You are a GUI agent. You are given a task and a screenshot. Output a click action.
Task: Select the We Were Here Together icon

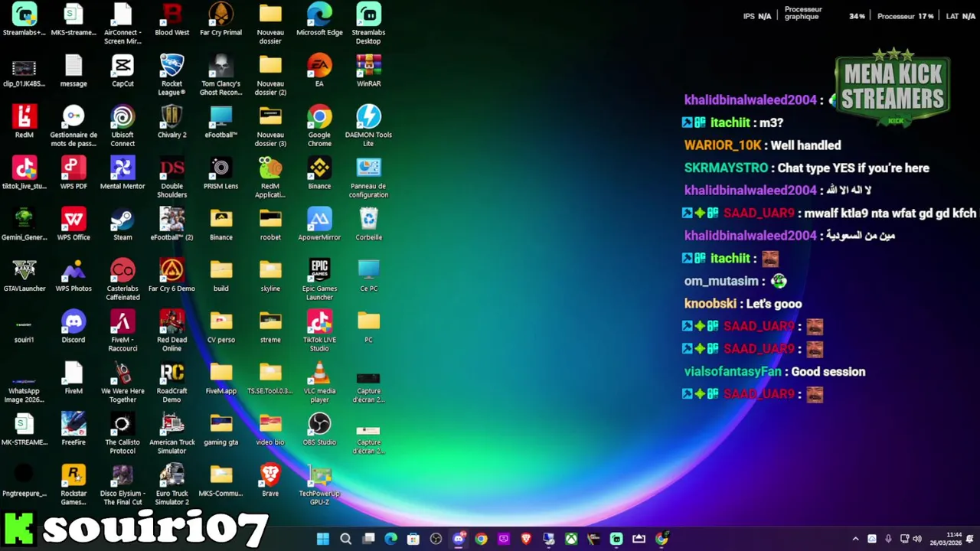(x=122, y=383)
